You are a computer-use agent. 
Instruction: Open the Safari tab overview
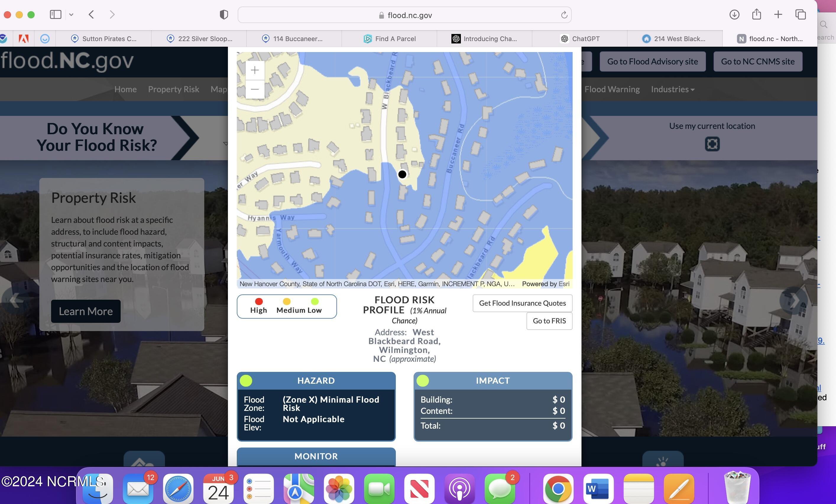(800, 14)
